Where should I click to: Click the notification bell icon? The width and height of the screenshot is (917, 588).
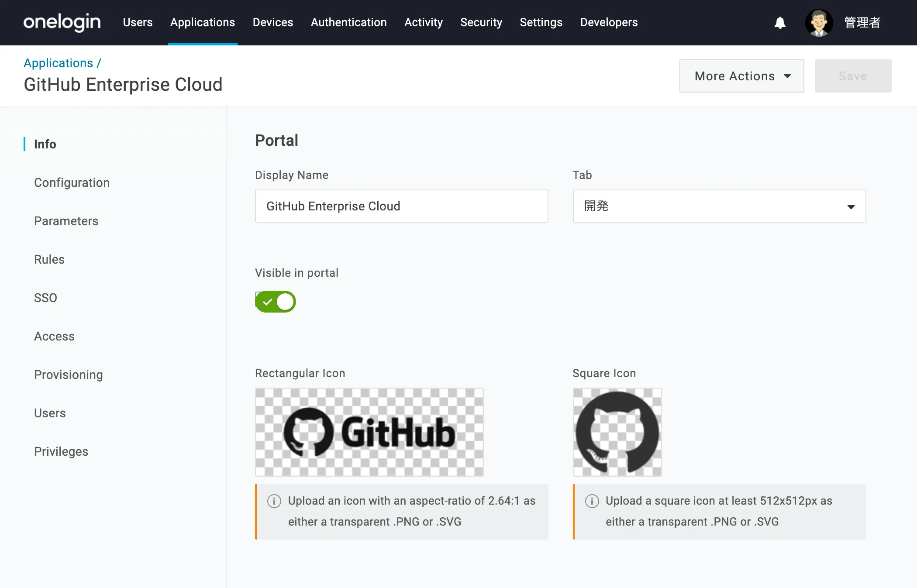tap(780, 23)
